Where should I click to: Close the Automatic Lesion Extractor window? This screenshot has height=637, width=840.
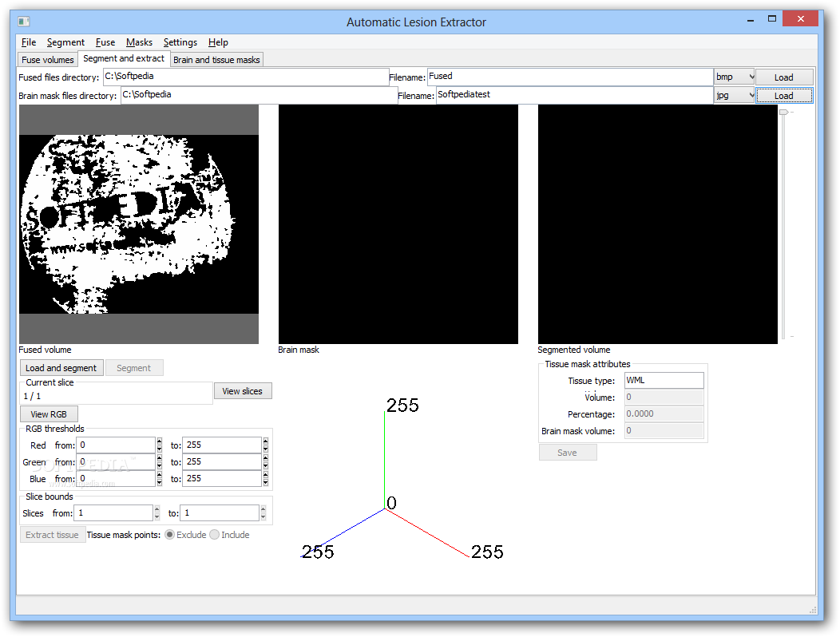(x=800, y=18)
